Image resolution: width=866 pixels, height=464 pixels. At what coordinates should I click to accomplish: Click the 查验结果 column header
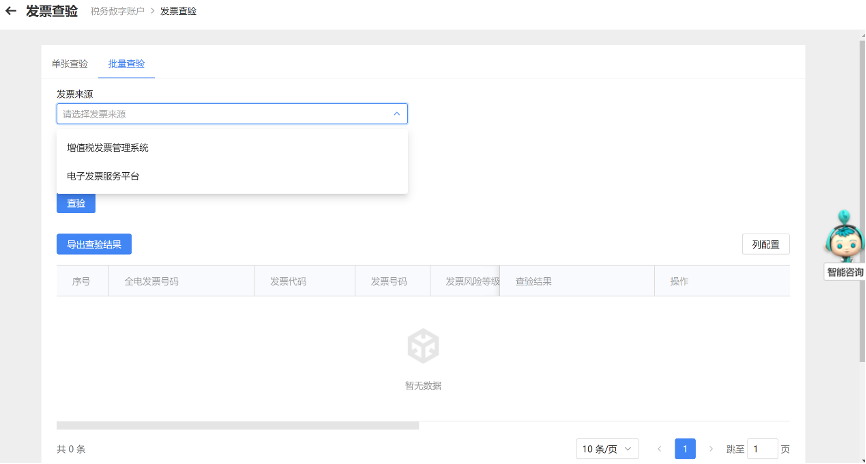pos(533,281)
